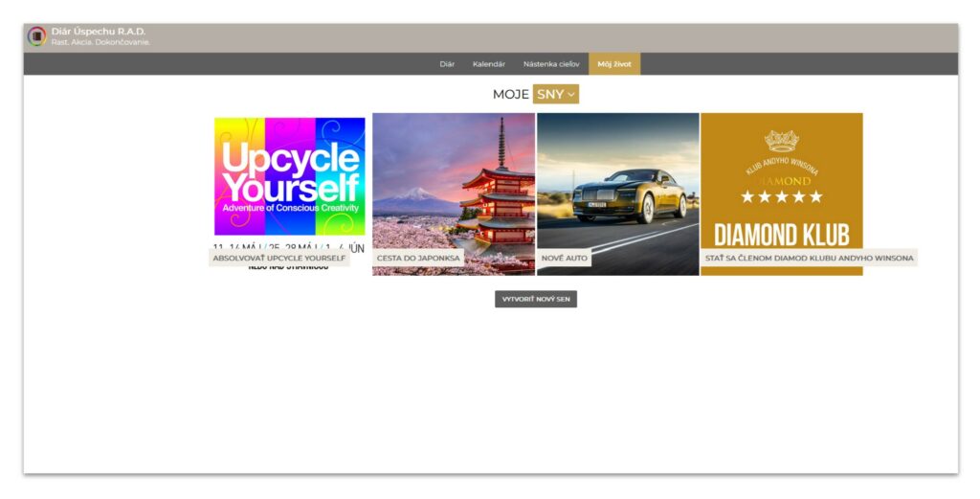Click the Stať sa členom Diamod klubu label

click(x=810, y=258)
